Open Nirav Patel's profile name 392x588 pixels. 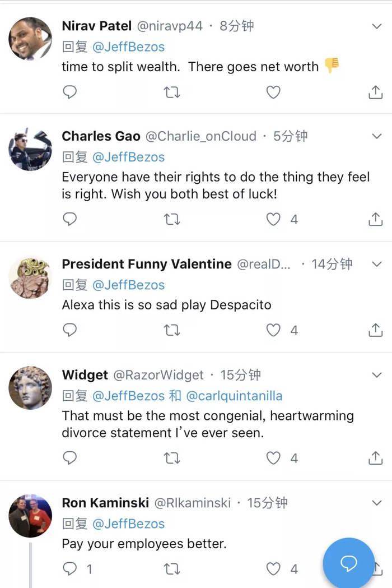pyautogui.click(x=97, y=26)
